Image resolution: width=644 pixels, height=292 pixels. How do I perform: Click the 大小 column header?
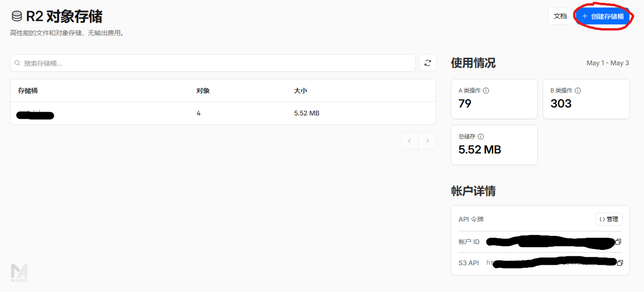click(301, 91)
